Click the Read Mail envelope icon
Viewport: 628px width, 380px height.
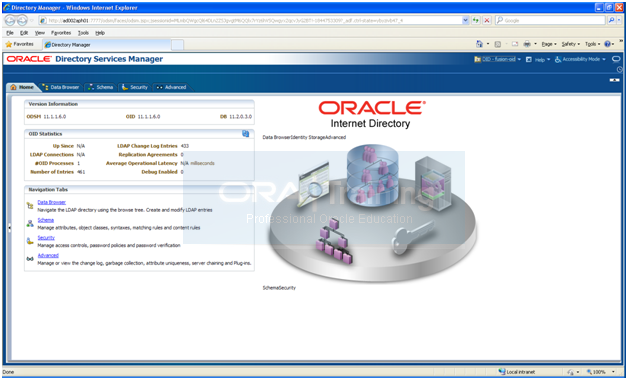click(515, 44)
